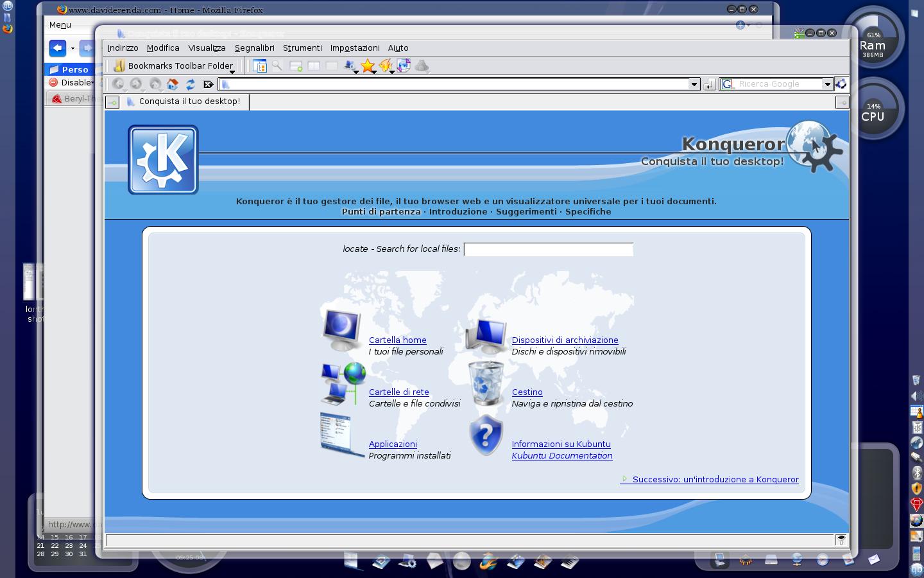Click the yellow star bookmarks icon

click(368, 66)
